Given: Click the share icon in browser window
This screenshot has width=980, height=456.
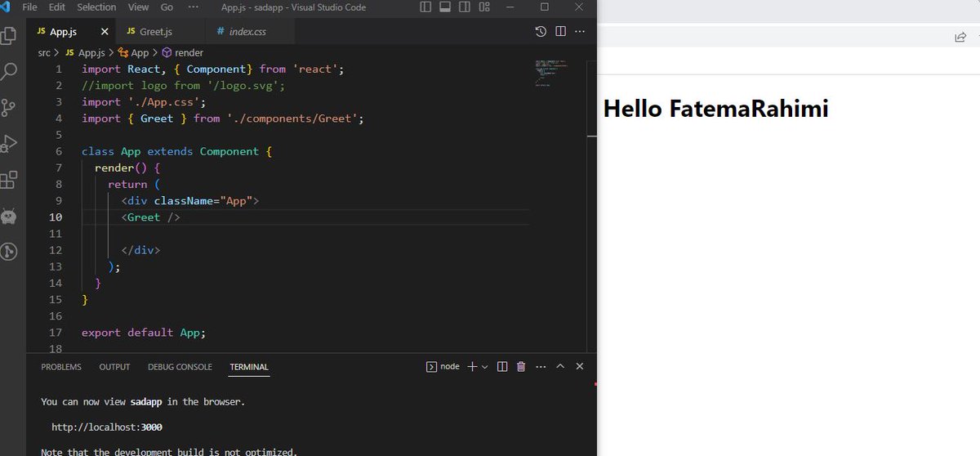Looking at the screenshot, I should [960, 37].
